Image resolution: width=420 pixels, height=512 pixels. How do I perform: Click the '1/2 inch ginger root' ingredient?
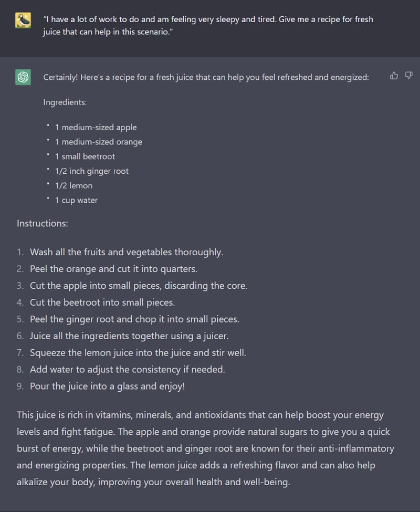coord(92,171)
